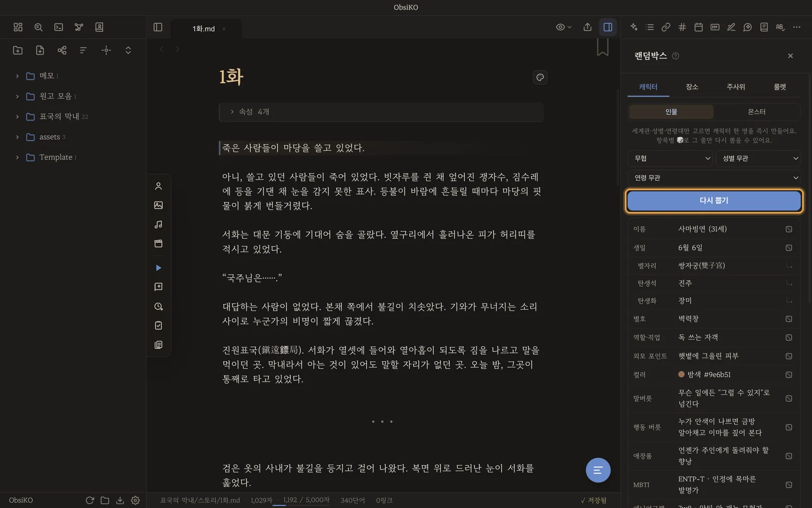Close the 1화.md tab
Image resolution: width=812 pixels, height=508 pixels.
tap(224, 29)
